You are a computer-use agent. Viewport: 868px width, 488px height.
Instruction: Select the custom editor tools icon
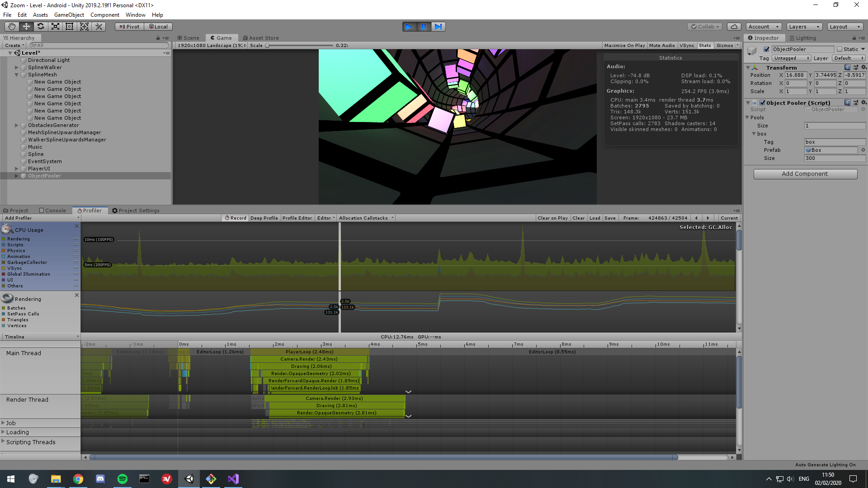pos(99,27)
